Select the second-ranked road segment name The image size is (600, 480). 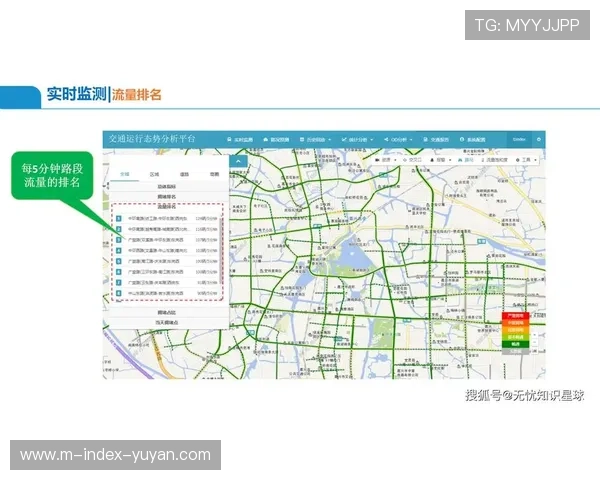coord(158,229)
